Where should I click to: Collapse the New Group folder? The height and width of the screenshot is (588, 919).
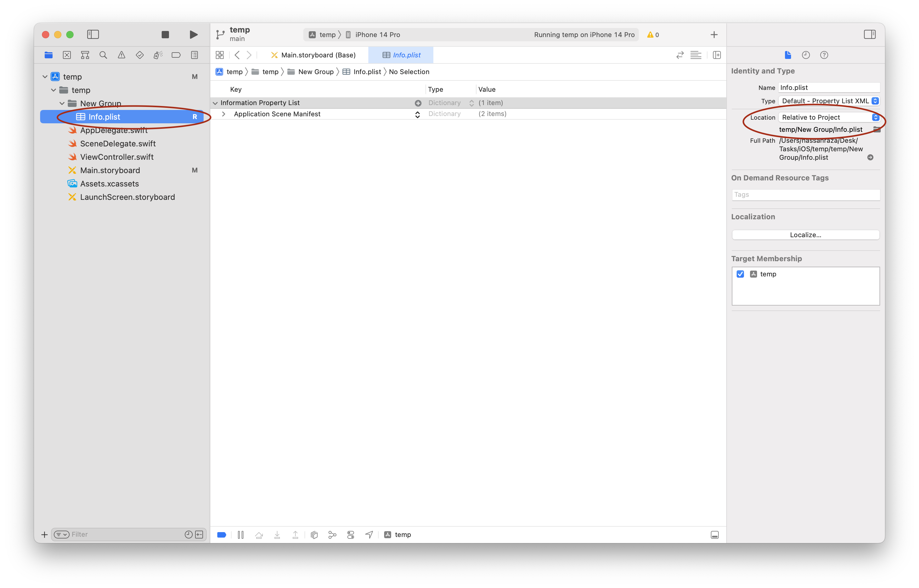coord(62,104)
